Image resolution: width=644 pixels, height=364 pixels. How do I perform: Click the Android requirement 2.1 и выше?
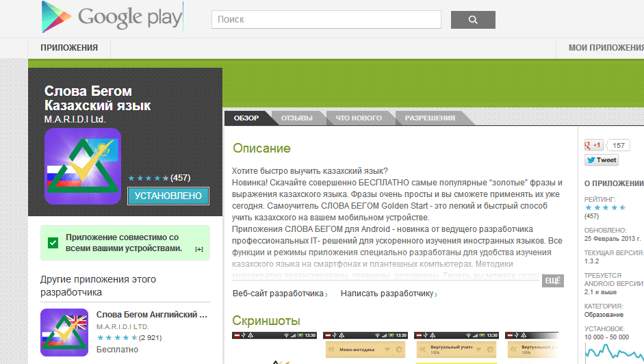click(600, 292)
